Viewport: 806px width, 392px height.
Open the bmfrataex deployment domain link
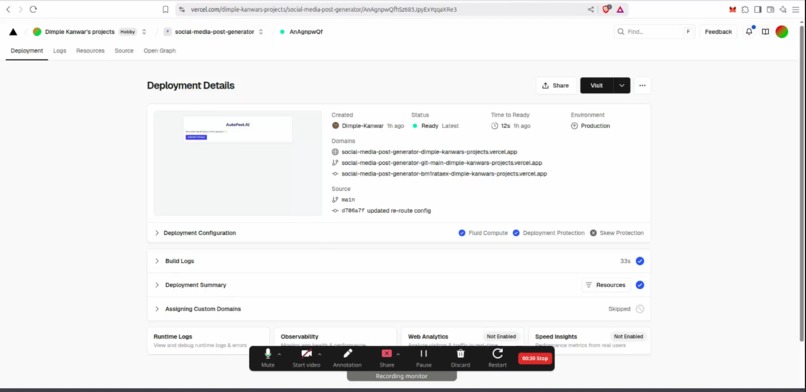[444, 174]
